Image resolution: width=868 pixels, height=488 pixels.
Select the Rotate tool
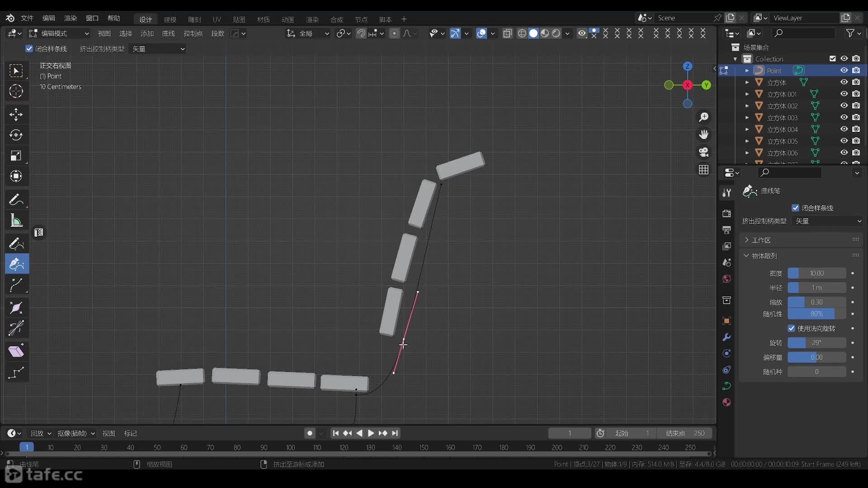point(16,135)
